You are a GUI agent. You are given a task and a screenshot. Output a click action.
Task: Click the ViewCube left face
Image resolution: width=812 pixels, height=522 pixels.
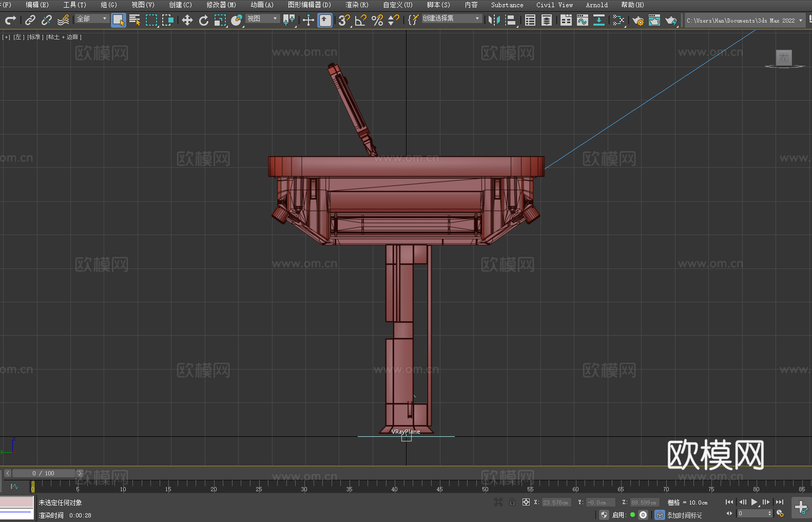(784, 57)
